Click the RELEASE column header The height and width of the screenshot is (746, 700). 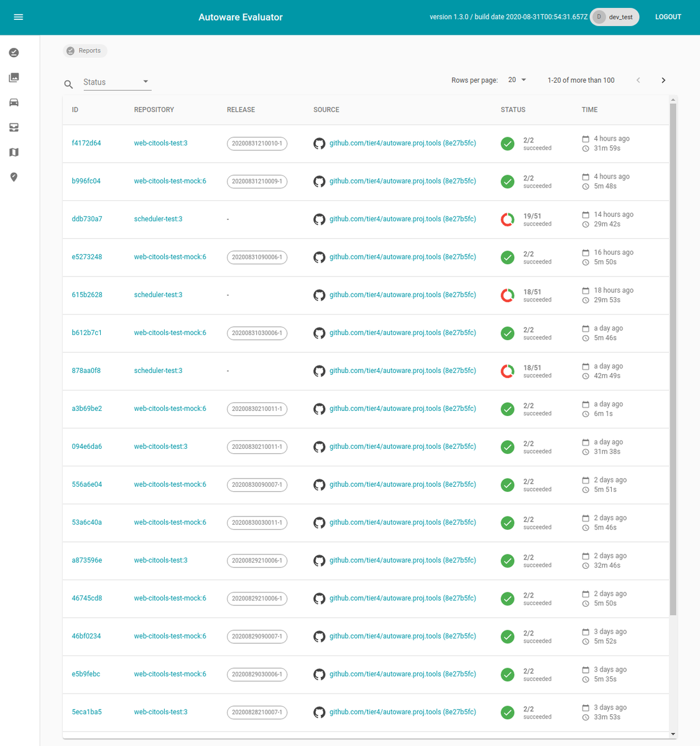tap(241, 110)
